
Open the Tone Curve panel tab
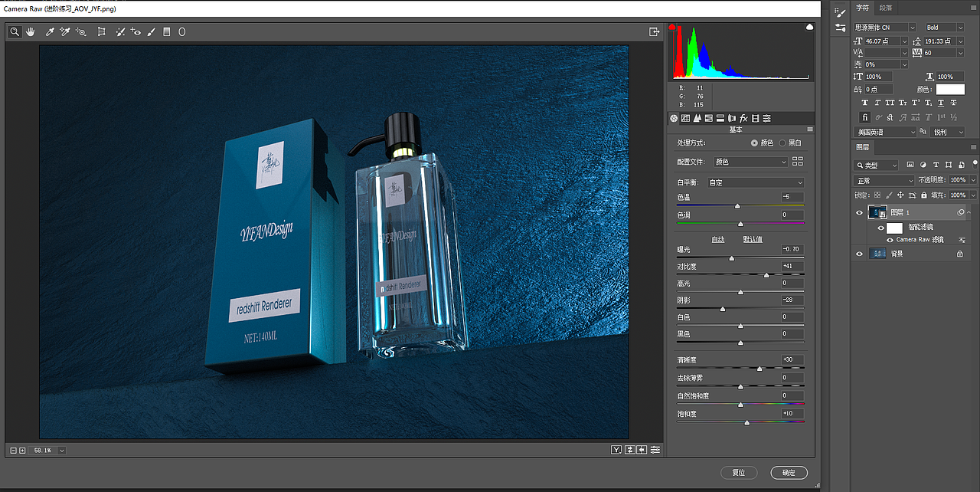tap(685, 118)
